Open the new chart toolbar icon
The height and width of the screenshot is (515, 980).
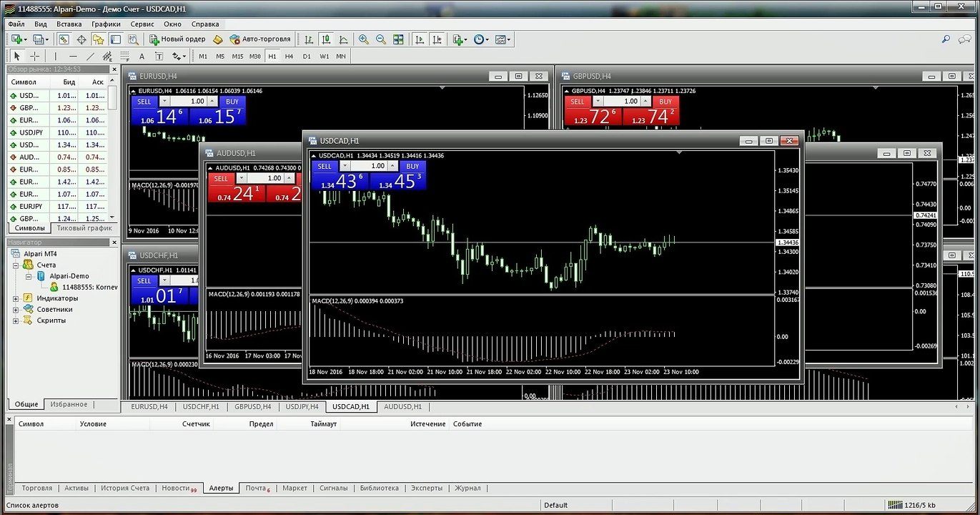point(17,39)
